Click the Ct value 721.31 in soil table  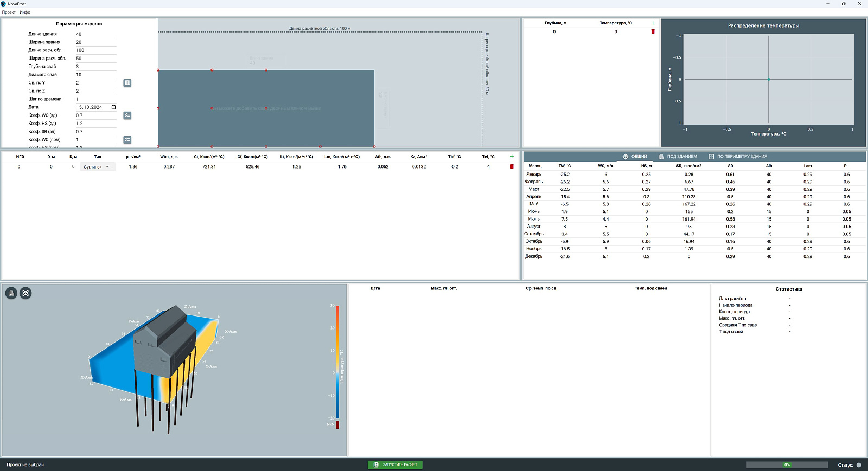(x=209, y=167)
